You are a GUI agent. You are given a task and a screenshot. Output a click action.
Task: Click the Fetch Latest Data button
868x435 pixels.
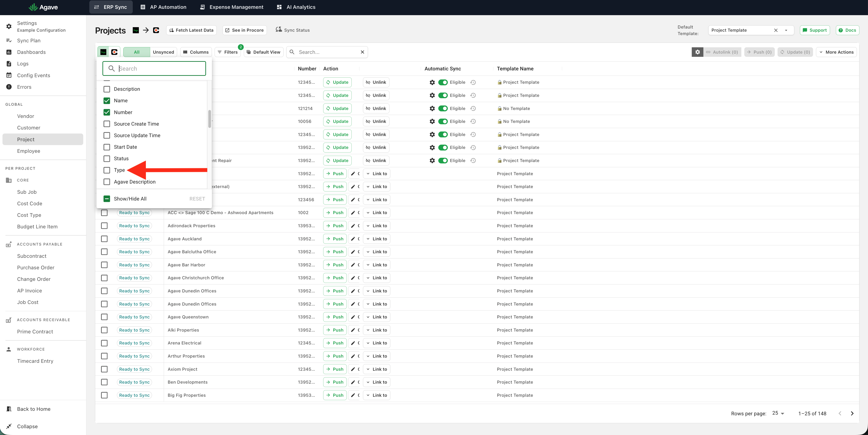click(191, 30)
